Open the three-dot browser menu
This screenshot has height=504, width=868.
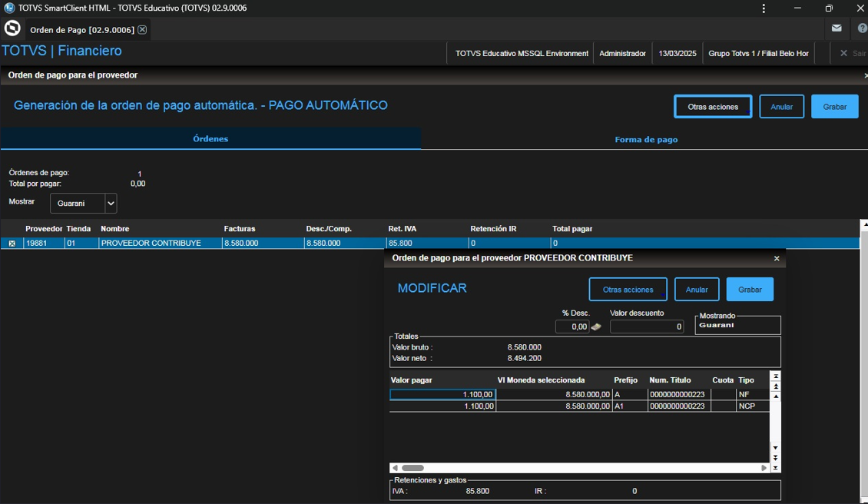point(764,8)
